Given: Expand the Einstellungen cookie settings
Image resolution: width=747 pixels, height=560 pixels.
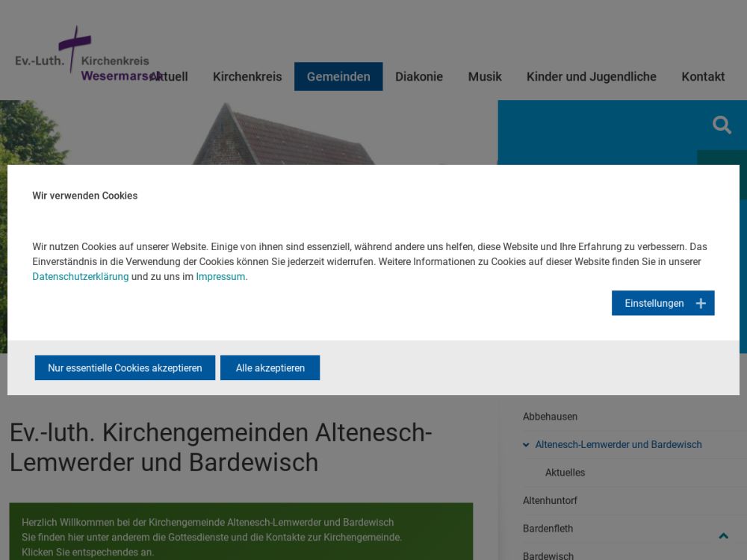Looking at the screenshot, I should pyautogui.click(x=654, y=303).
